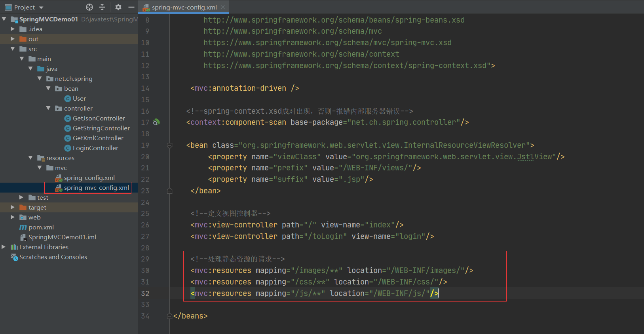
Task: Click the Project tool window icon
Action: (x=8, y=7)
